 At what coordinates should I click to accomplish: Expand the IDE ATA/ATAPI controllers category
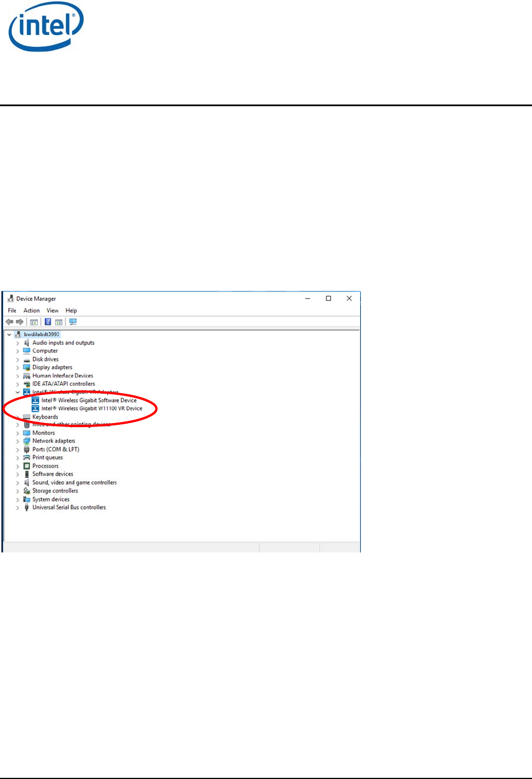[18, 384]
